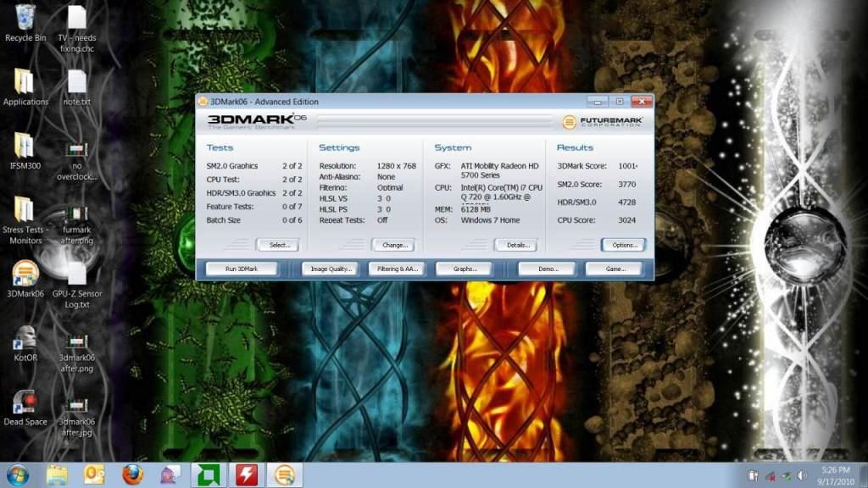This screenshot has width=868, height=488.
Task: Launch Firefox from the taskbar
Action: pos(132,475)
